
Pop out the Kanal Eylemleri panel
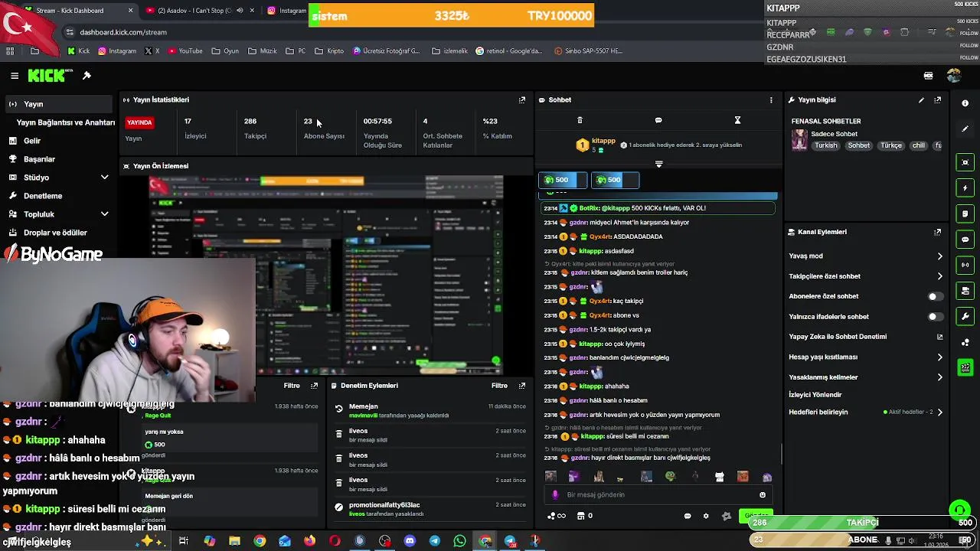coord(937,232)
